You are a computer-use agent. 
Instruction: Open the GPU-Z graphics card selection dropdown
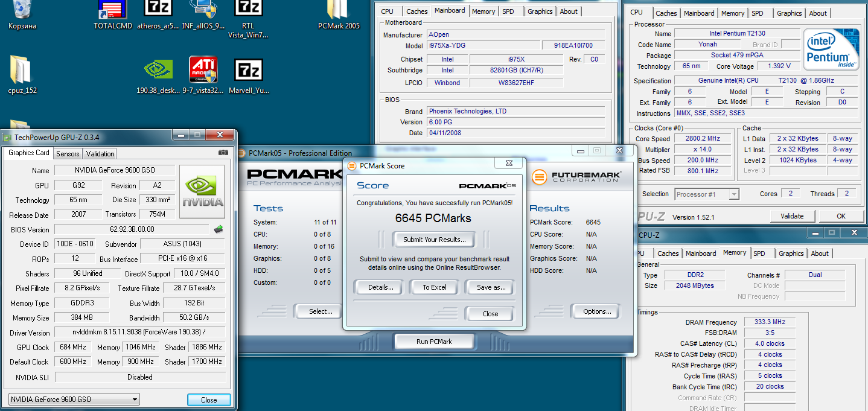pos(75,399)
